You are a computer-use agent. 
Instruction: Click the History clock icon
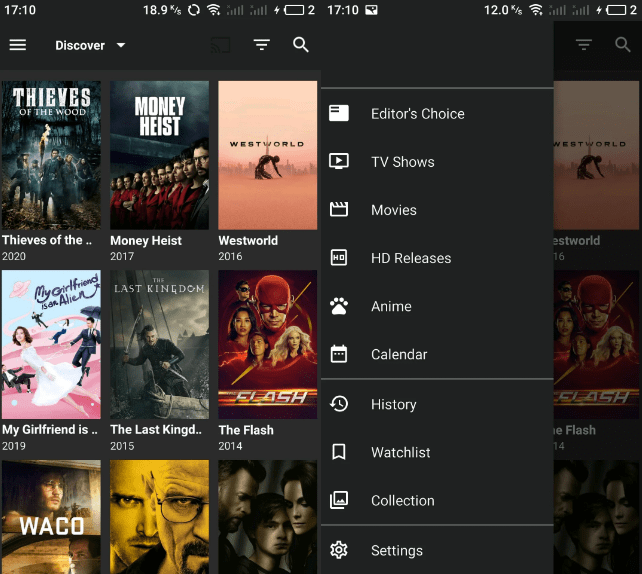pyautogui.click(x=339, y=404)
